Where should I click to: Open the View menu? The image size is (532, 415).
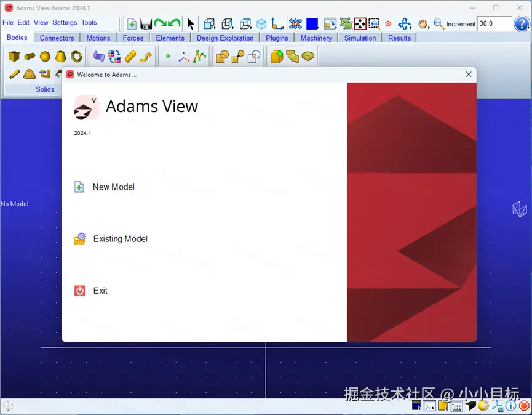(41, 22)
